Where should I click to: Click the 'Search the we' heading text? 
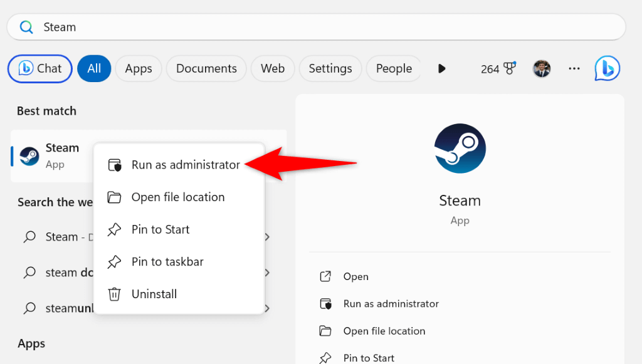[55, 202]
